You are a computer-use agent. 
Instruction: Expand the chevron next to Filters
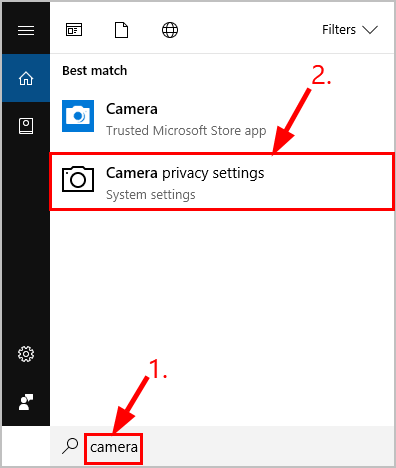click(370, 30)
